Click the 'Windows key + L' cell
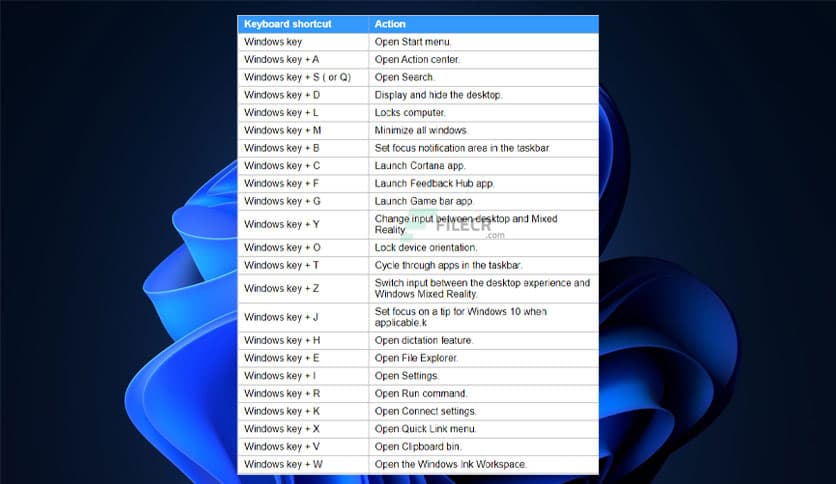 point(303,112)
